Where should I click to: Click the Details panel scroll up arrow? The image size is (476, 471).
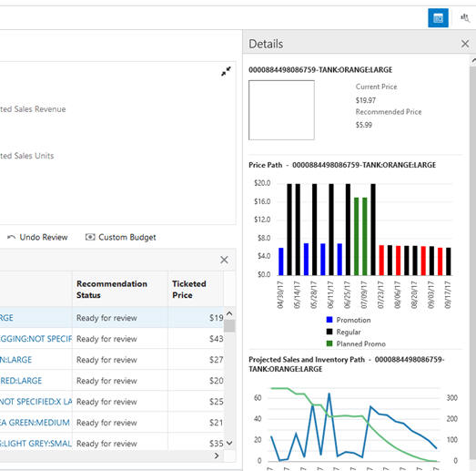pyautogui.click(x=473, y=60)
